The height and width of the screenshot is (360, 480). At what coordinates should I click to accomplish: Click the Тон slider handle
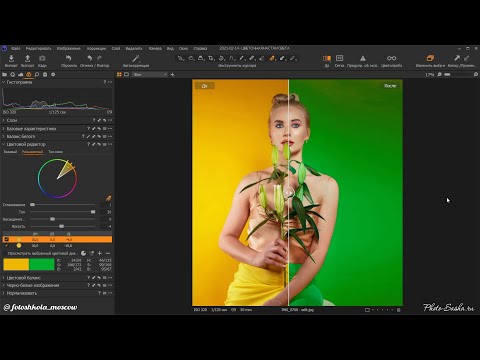[93, 212]
